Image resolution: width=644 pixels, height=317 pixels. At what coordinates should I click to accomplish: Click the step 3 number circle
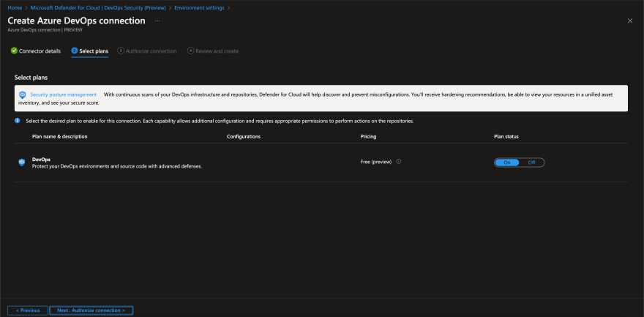click(121, 51)
